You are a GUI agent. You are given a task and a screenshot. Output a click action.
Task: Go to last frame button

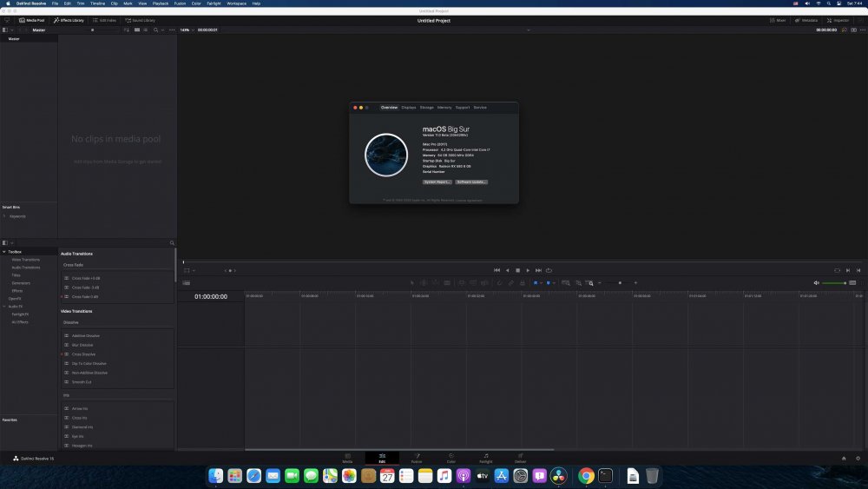538,270
